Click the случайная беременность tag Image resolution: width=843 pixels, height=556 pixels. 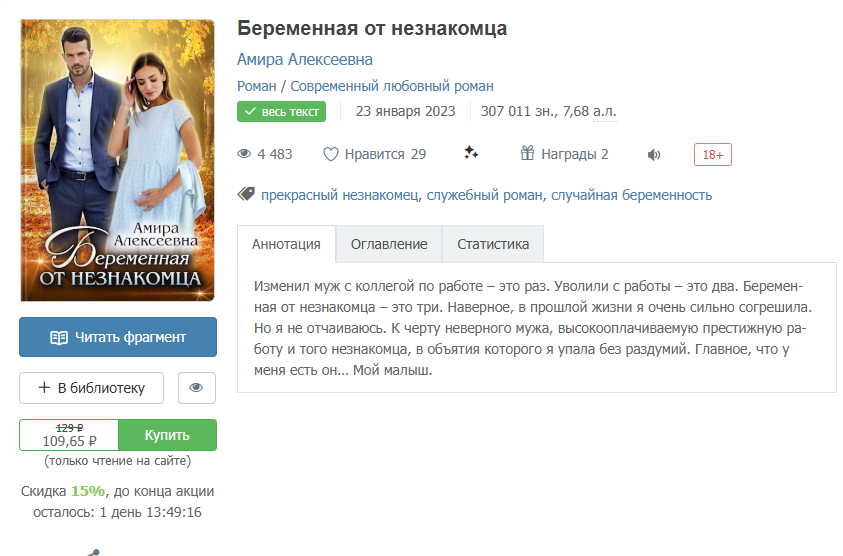[631, 195]
